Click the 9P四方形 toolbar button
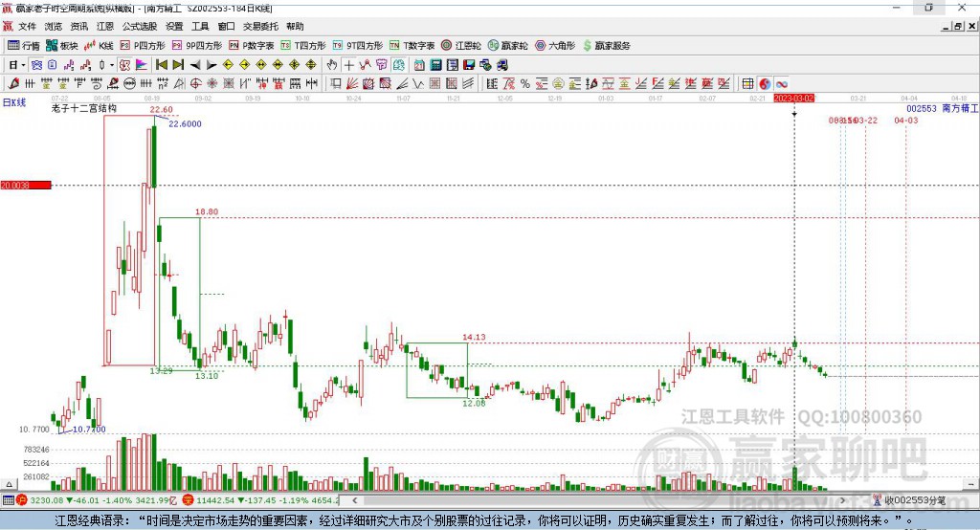The width and height of the screenshot is (980, 530). (202, 45)
